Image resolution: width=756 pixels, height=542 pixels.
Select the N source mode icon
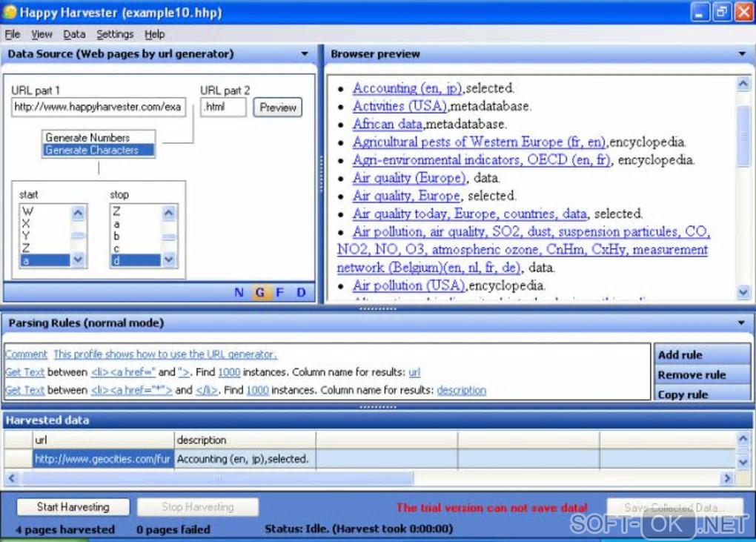(x=239, y=292)
